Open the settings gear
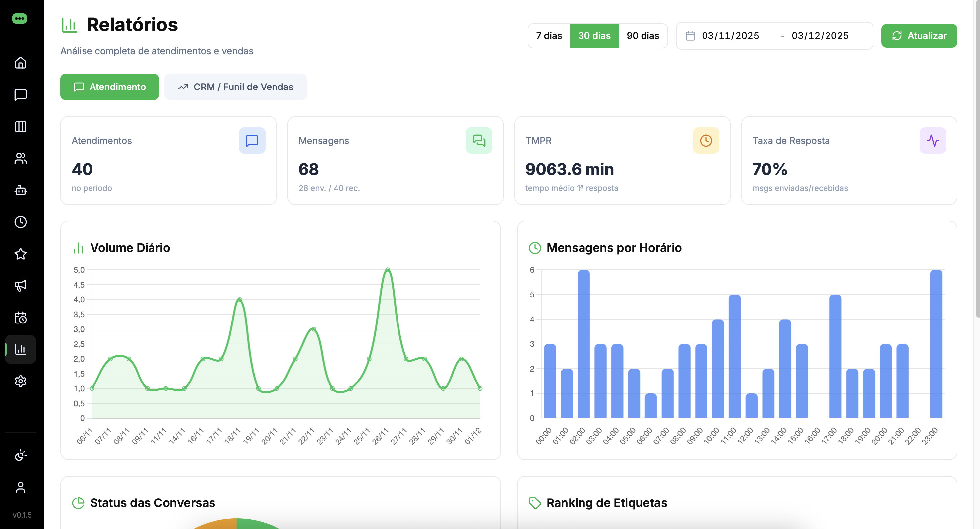The width and height of the screenshot is (980, 529). click(x=20, y=381)
